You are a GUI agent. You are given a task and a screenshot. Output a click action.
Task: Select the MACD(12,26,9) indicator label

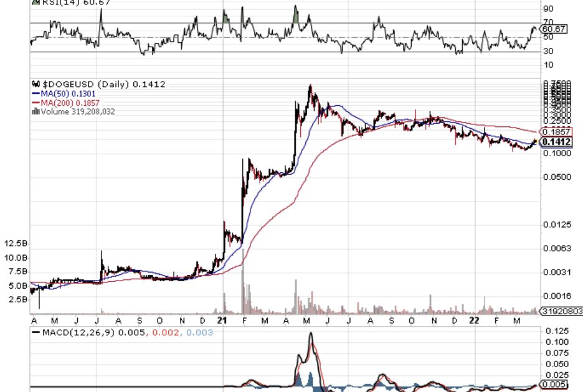(78, 332)
